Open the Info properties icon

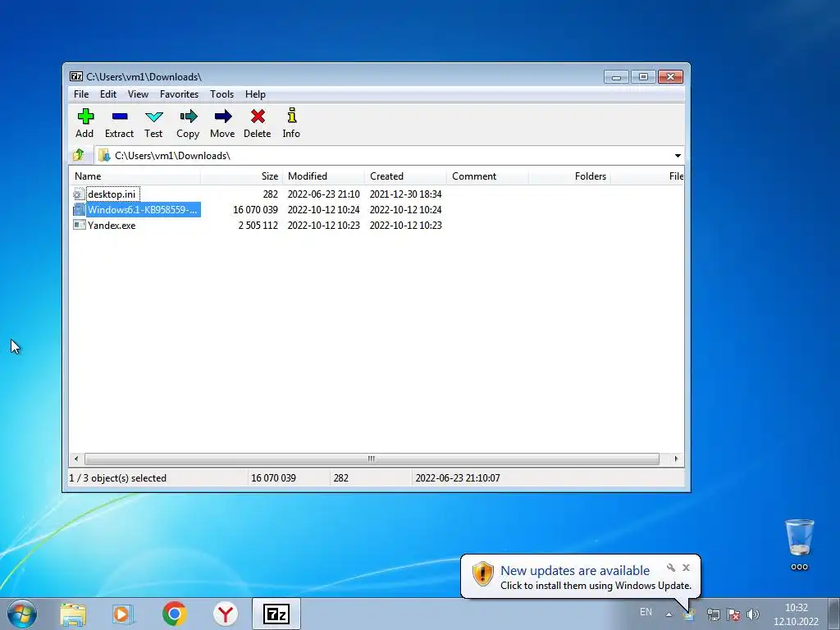[291, 116]
